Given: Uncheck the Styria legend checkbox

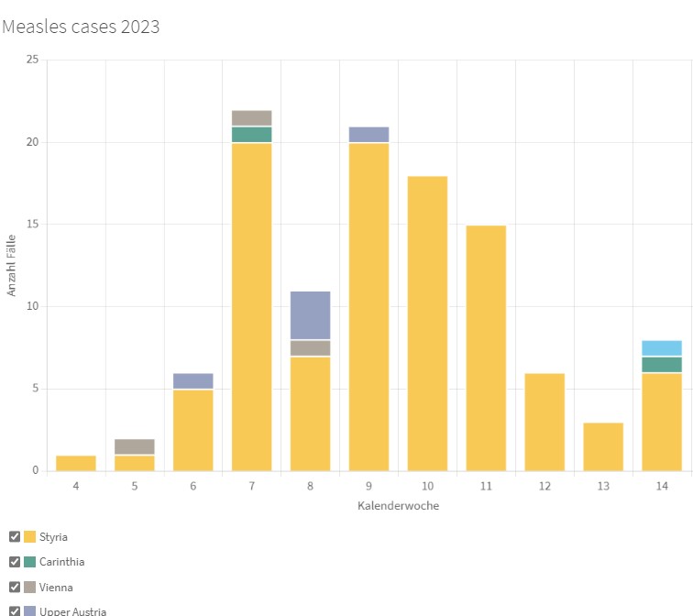Looking at the screenshot, I should [15, 536].
